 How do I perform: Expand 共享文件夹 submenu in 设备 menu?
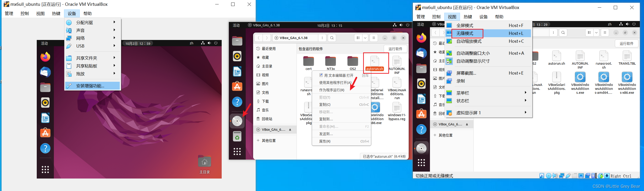[x=92, y=58]
